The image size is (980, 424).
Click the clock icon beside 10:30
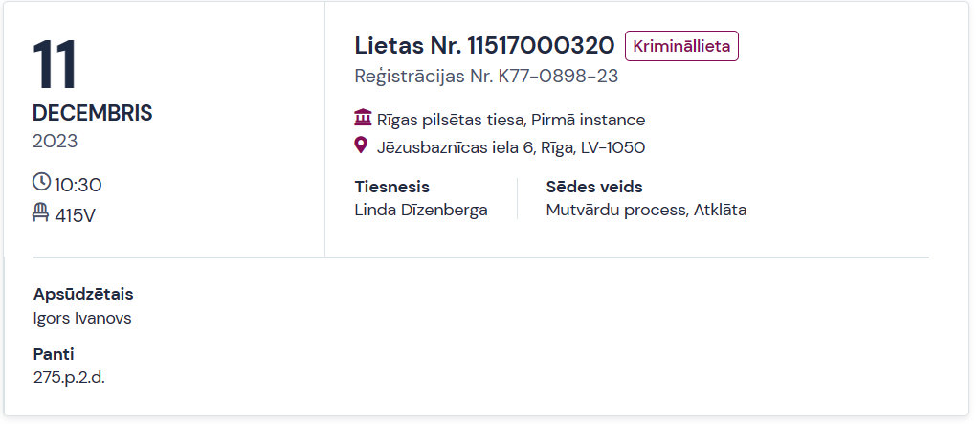tap(41, 182)
